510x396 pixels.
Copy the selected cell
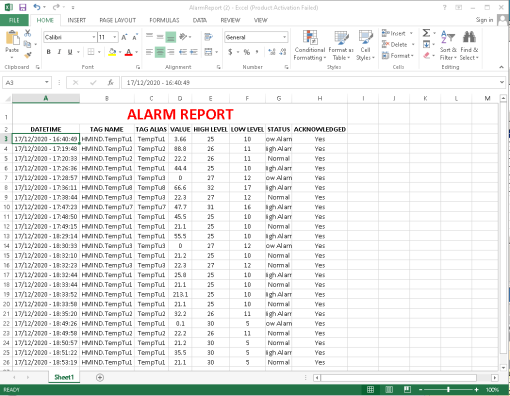(x=27, y=44)
